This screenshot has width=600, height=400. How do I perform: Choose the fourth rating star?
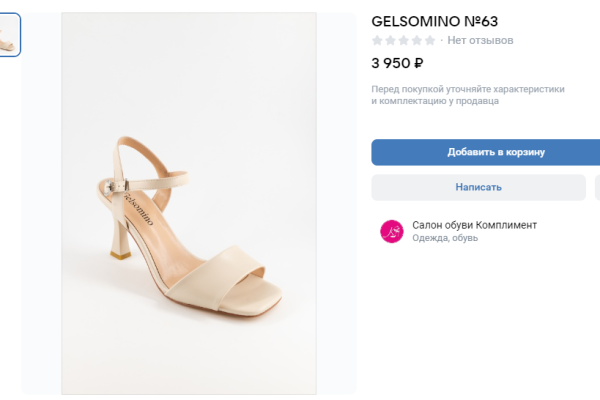point(416,41)
